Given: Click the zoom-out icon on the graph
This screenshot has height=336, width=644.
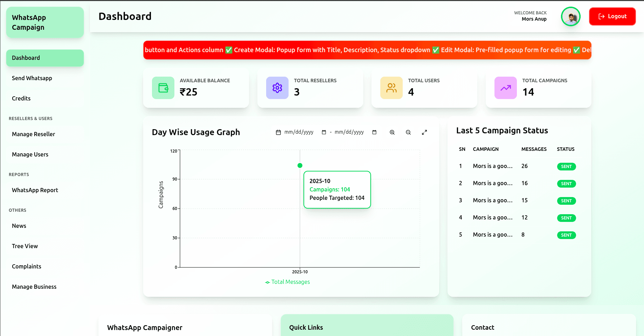Looking at the screenshot, I should point(408,132).
